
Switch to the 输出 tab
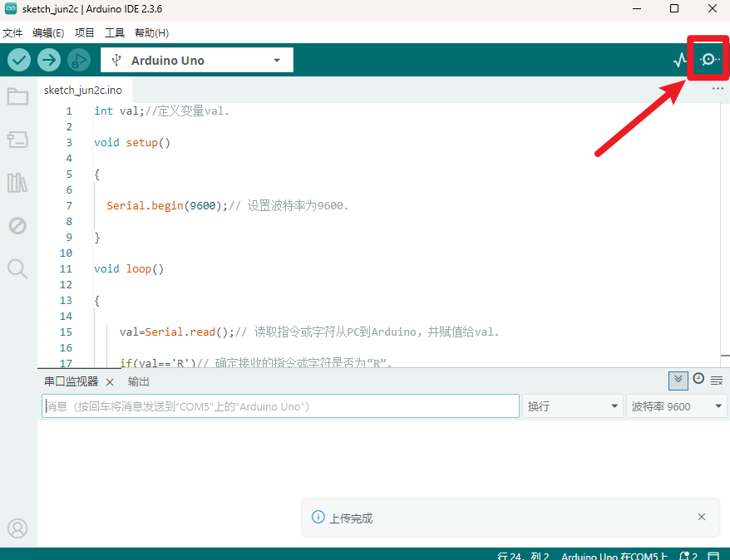coord(138,382)
